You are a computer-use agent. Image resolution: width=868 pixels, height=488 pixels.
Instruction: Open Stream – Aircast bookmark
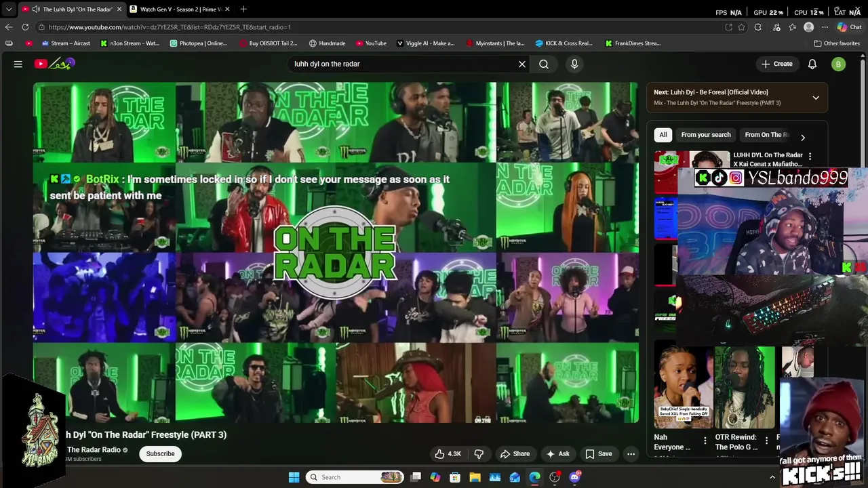[x=66, y=43]
